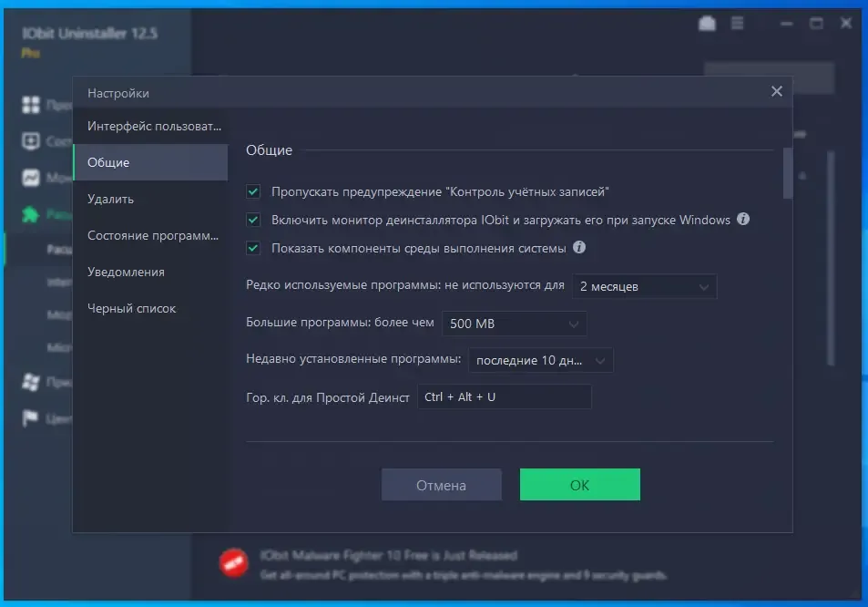The width and height of the screenshot is (868, 607).
Task: Click the hotkey field showing Ctrl + Alt + U
Action: pyautogui.click(x=505, y=396)
